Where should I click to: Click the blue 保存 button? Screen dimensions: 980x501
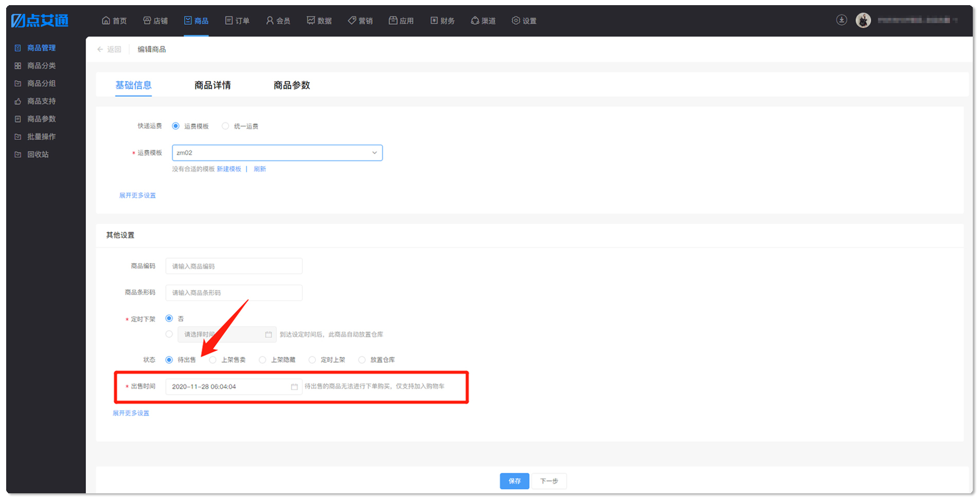(514, 481)
